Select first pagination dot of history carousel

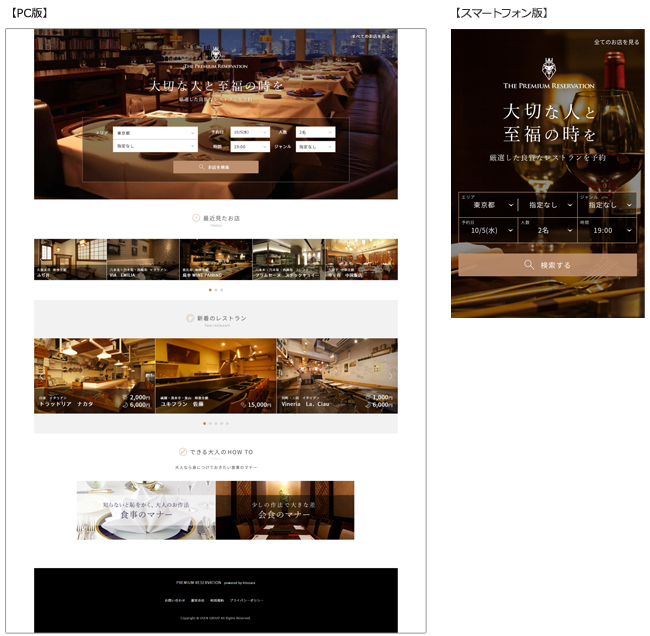[210, 290]
